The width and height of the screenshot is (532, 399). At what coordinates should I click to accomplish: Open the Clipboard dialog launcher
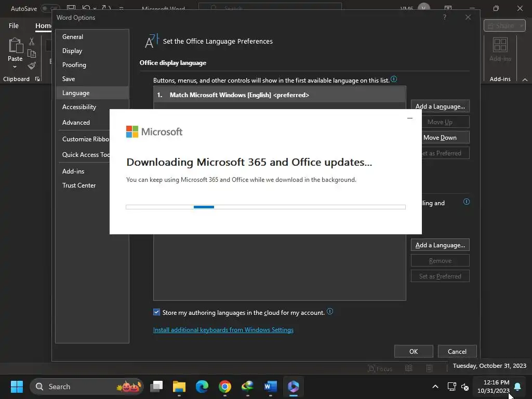click(x=37, y=79)
